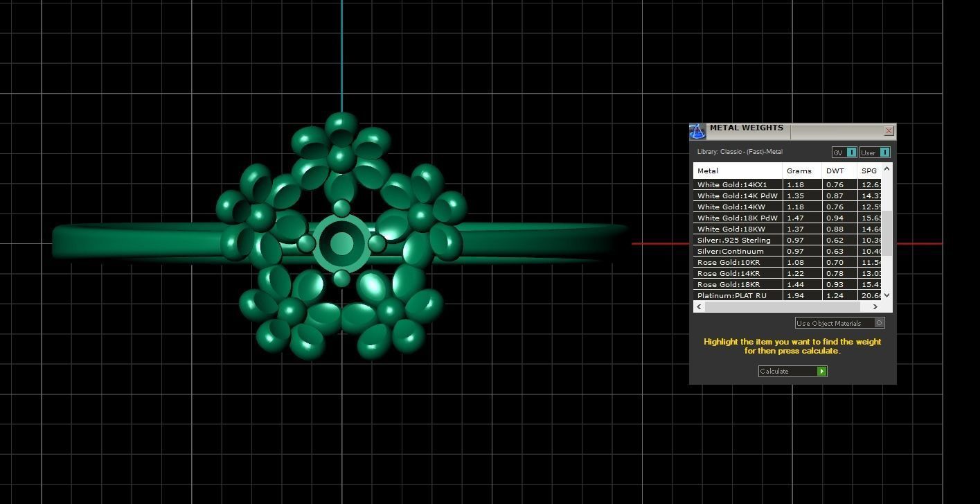Toggle the GV library switch
Image resolution: width=980 pixels, height=504 pixels.
844,153
